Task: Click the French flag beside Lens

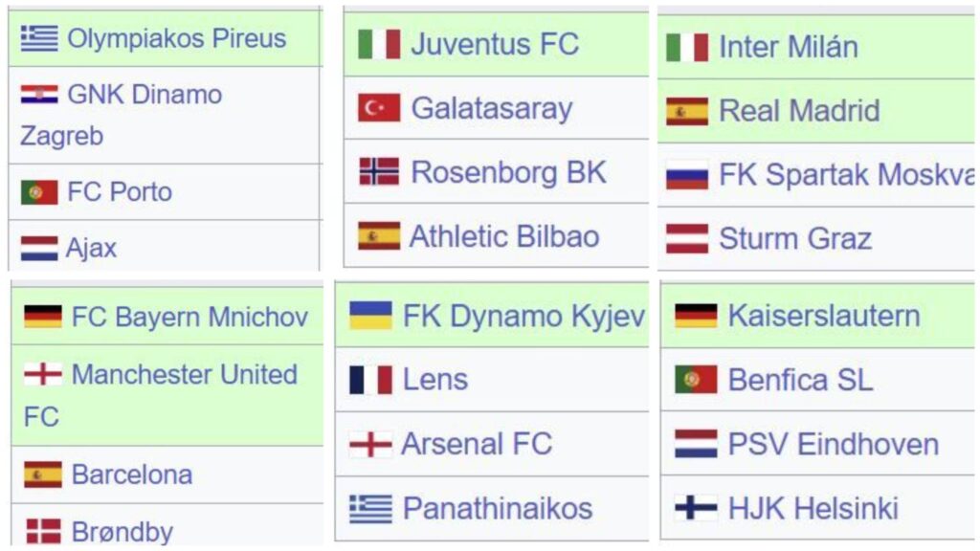Action: click(370, 380)
